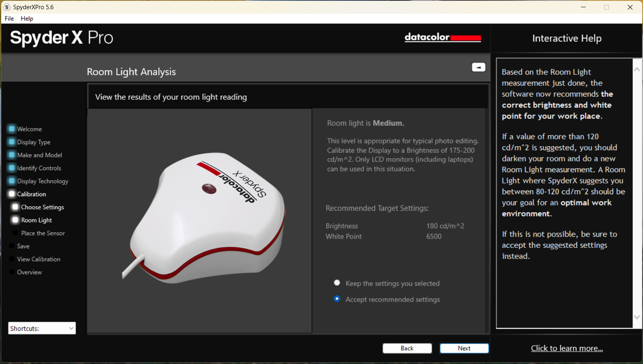643x364 pixels.
Task: Click the Next button
Action: [x=464, y=348]
